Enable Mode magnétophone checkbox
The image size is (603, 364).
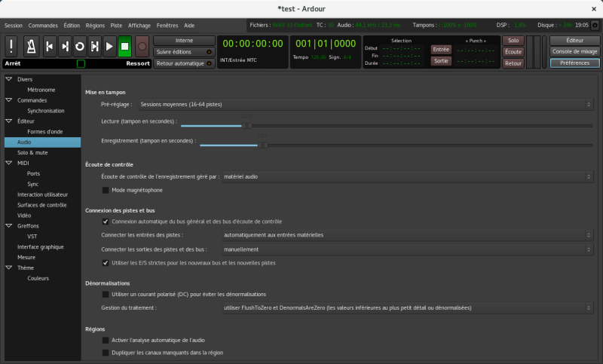point(106,190)
